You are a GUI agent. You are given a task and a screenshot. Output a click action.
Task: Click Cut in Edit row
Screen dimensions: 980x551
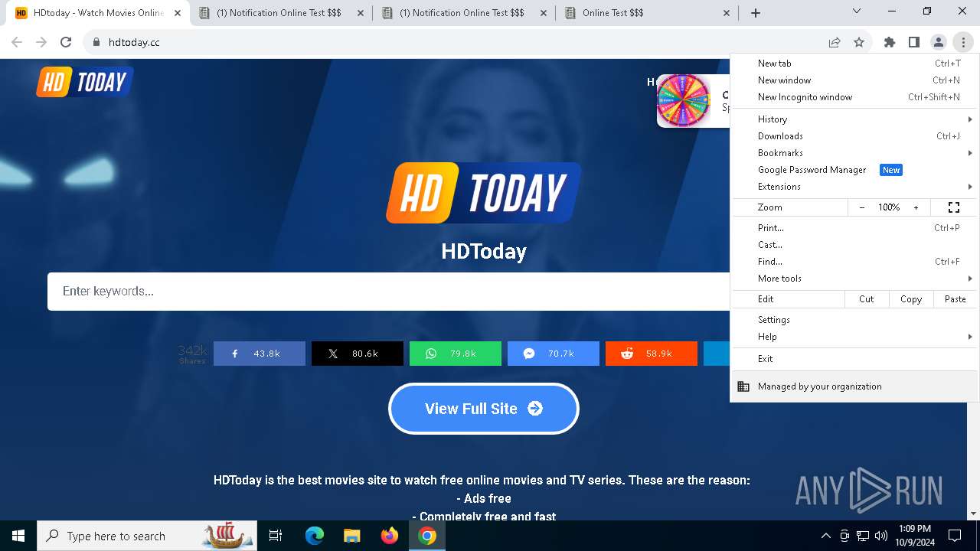(x=867, y=299)
